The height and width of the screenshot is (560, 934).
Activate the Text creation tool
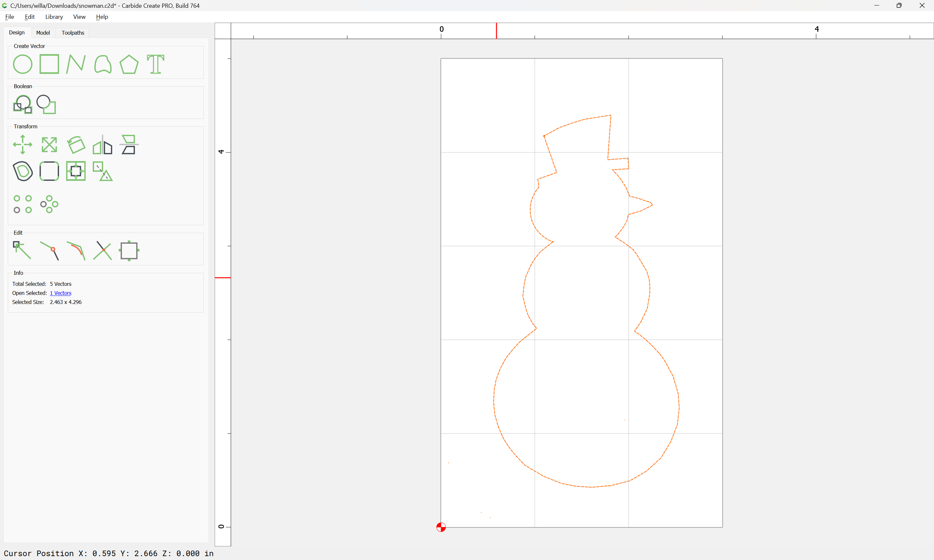pos(156,64)
